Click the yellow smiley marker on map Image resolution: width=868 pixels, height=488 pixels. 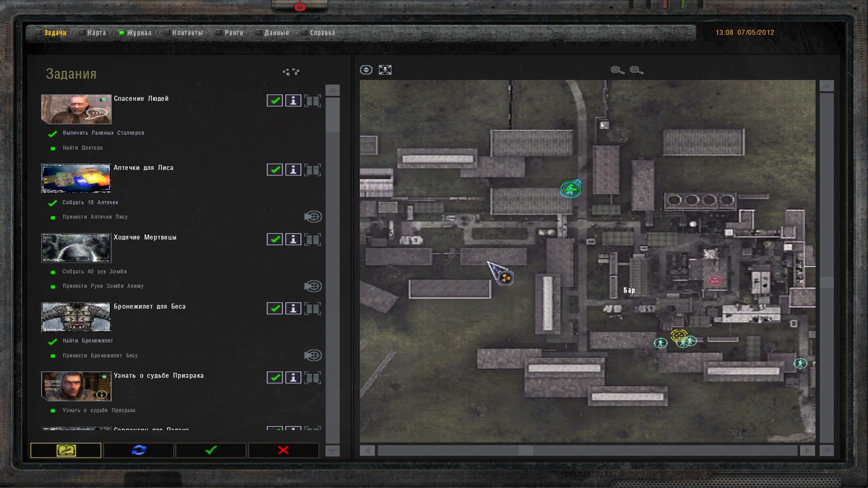678,335
